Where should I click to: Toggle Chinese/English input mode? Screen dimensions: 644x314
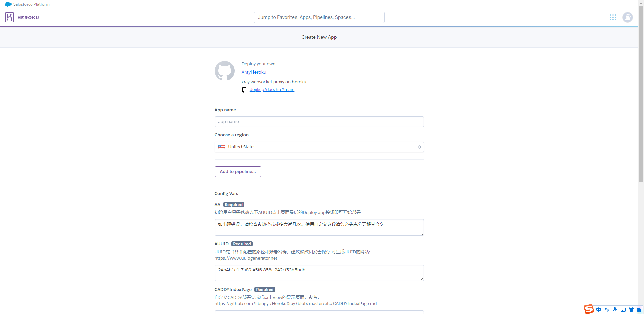(599, 310)
